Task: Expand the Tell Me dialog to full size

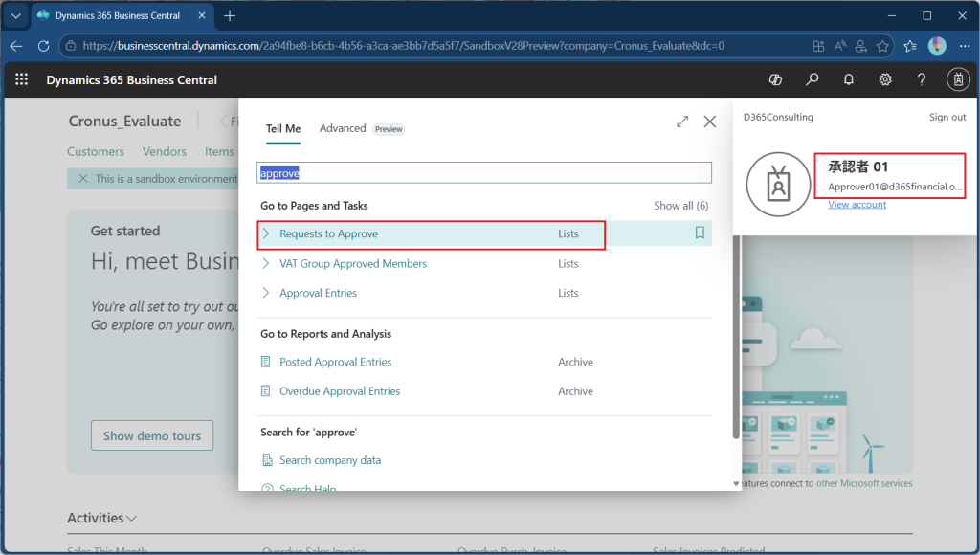Action: tap(682, 122)
